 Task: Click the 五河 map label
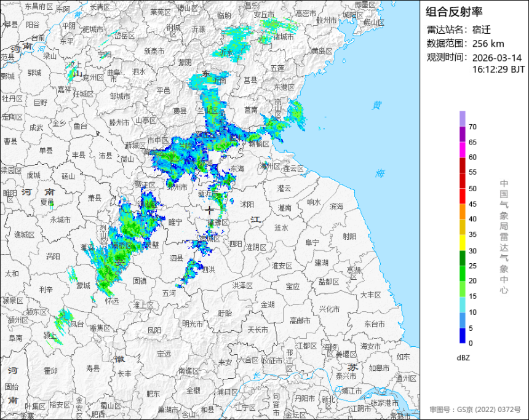tap(169, 293)
